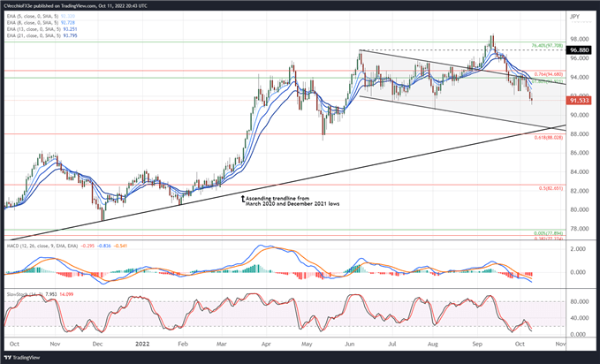Viewport: 600px width, 364px height.
Task: Click the 0.000 label on MACD axis
Action: click(578, 272)
